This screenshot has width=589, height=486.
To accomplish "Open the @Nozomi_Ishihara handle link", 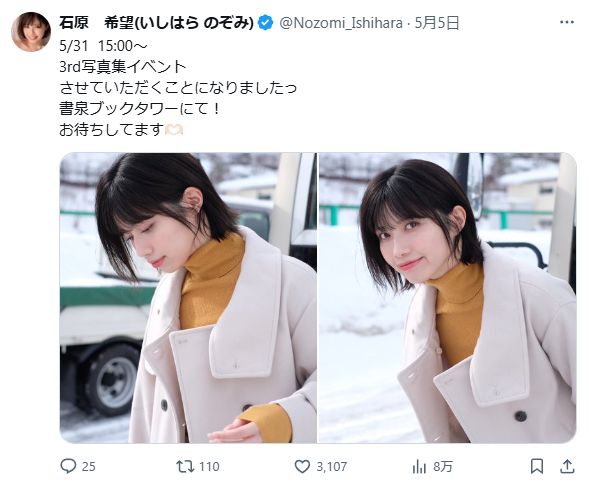I will (x=341, y=23).
